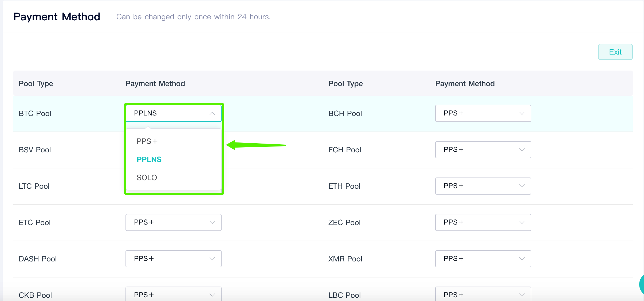
Task: Click the ETH Pool PPS+ select field
Action: coord(483,186)
